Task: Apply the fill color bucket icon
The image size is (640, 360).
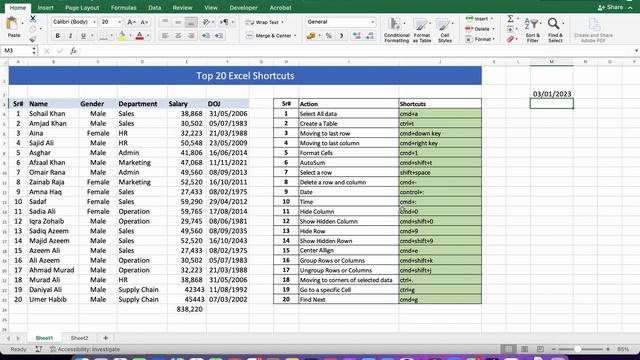Action: (x=122, y=36)
